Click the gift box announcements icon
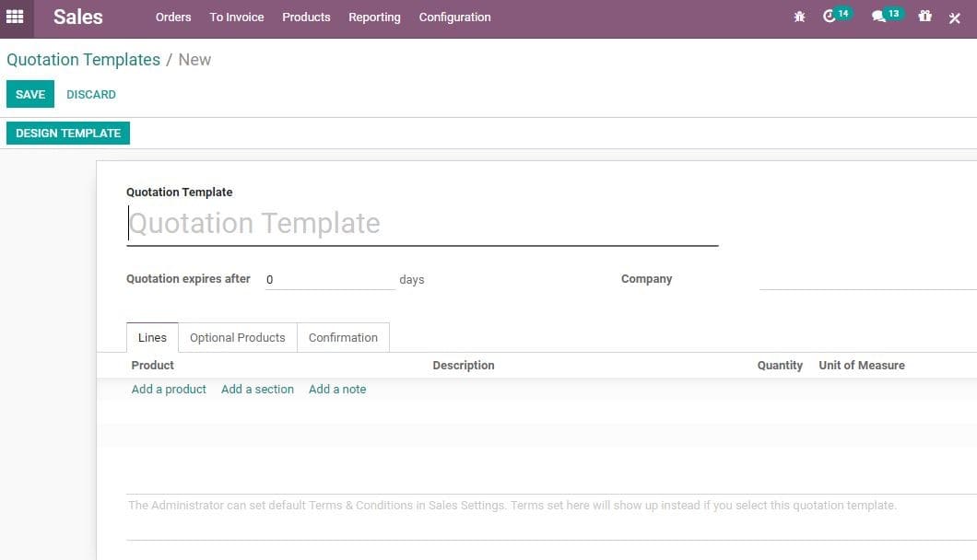977x560 pixels. (924, 16)
